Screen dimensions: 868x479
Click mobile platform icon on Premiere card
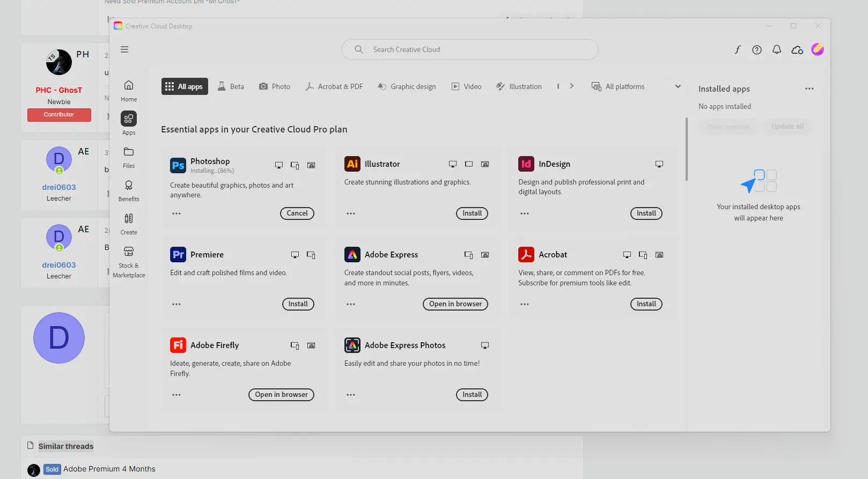[x=311, y=255]
